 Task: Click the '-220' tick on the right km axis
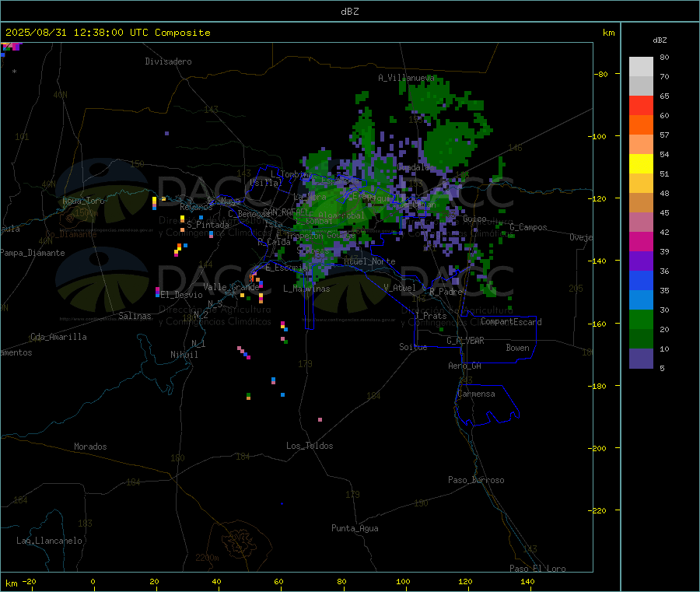pos(597,510)
